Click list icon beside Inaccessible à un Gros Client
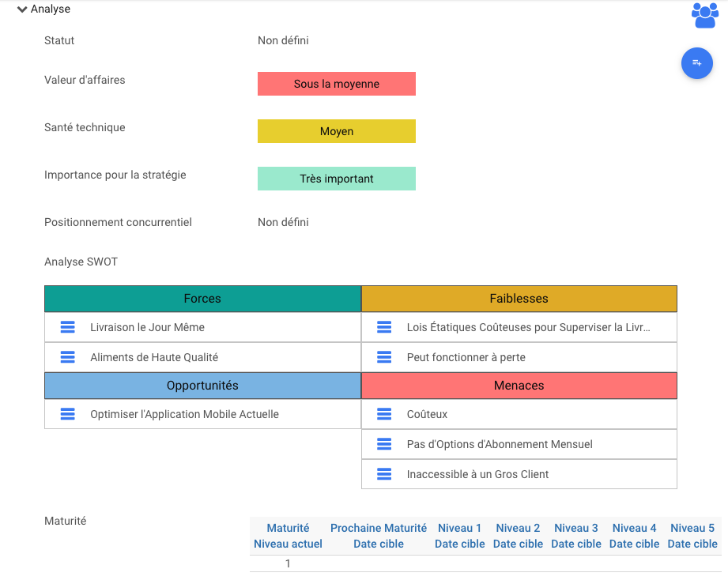The width and height of the screenshot is (728, 584). pos(384,474)
